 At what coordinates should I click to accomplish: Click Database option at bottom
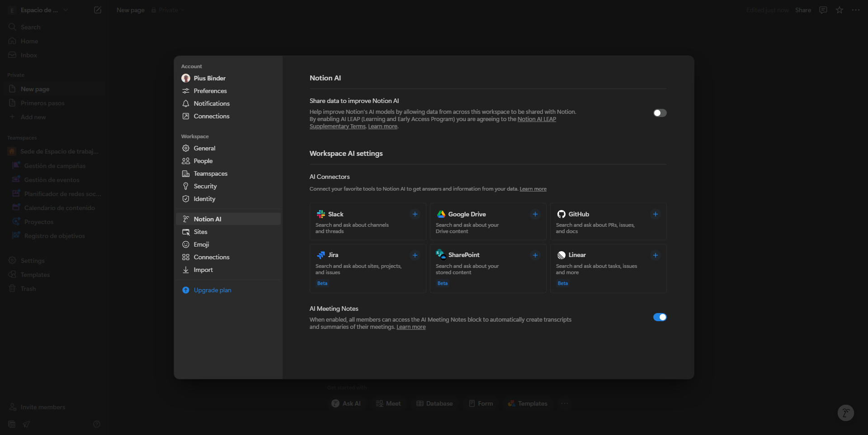434,403
